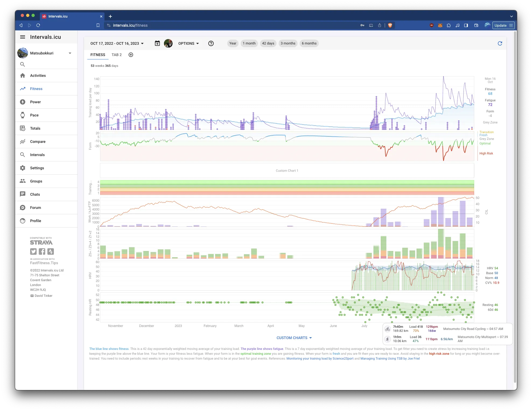This screenshot has height=410, width=532.
Task: Open Compare in the sidebar
Action: (x=38, y=142)
